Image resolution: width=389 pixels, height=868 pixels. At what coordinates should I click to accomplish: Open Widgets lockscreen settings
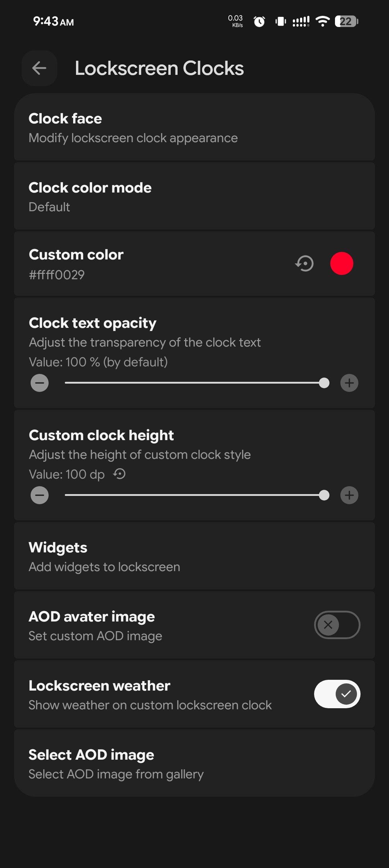pyautogui.click(x=194, y=556)
